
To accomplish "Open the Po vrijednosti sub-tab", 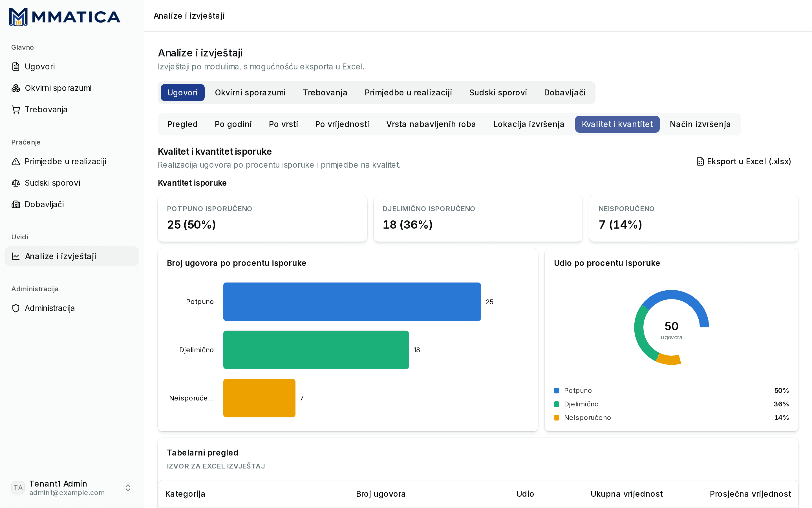I will click(x=342, y=124).
